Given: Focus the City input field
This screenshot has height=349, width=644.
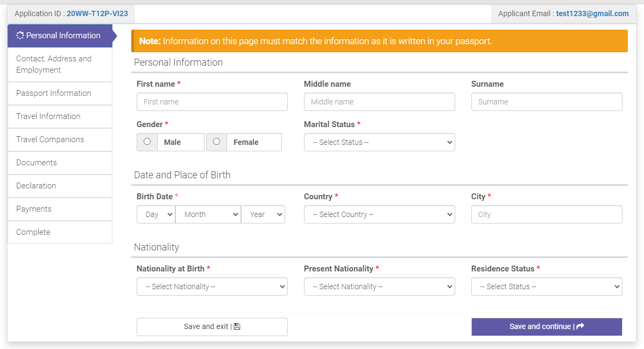Looking at the screenshot, I should [x=547, y=214].
